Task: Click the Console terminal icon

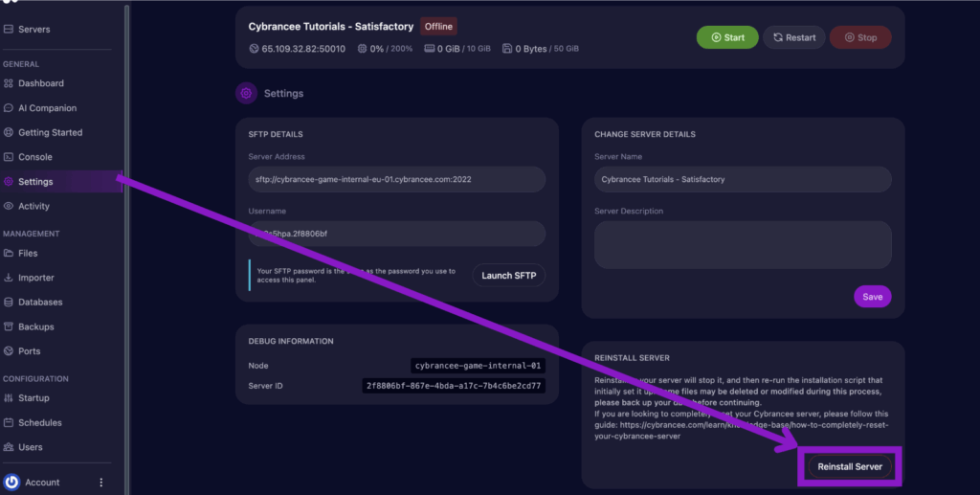Action: click(x=9, y=157)
